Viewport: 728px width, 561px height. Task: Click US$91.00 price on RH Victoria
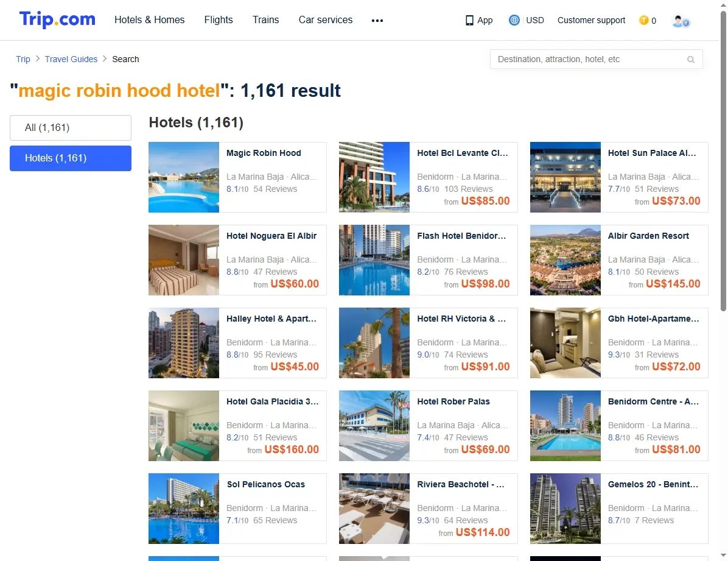tap(485, 366)
